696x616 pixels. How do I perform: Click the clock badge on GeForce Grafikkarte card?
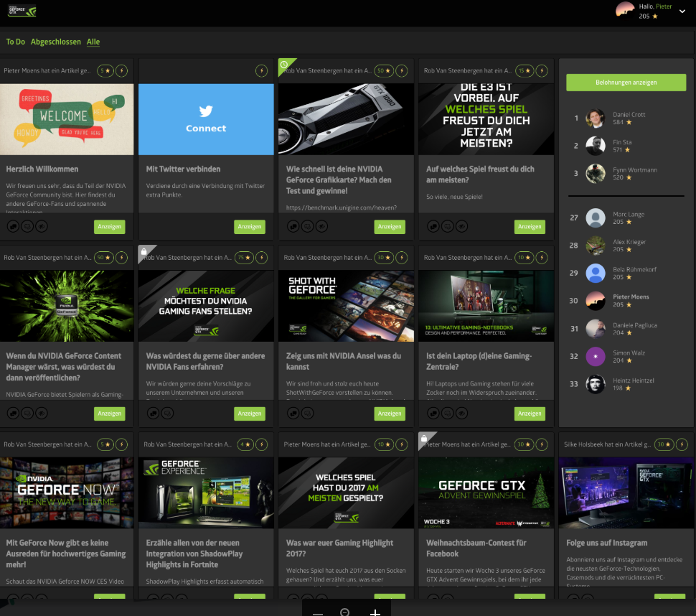coord(284,65)
